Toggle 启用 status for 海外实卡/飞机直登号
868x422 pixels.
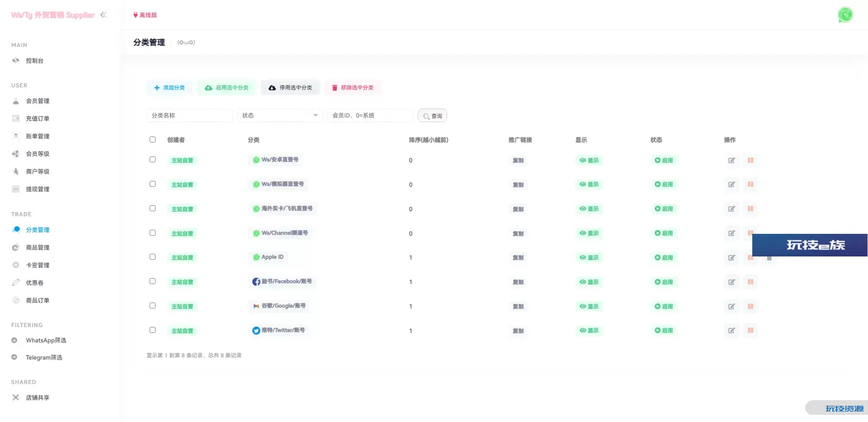point(664,209)
